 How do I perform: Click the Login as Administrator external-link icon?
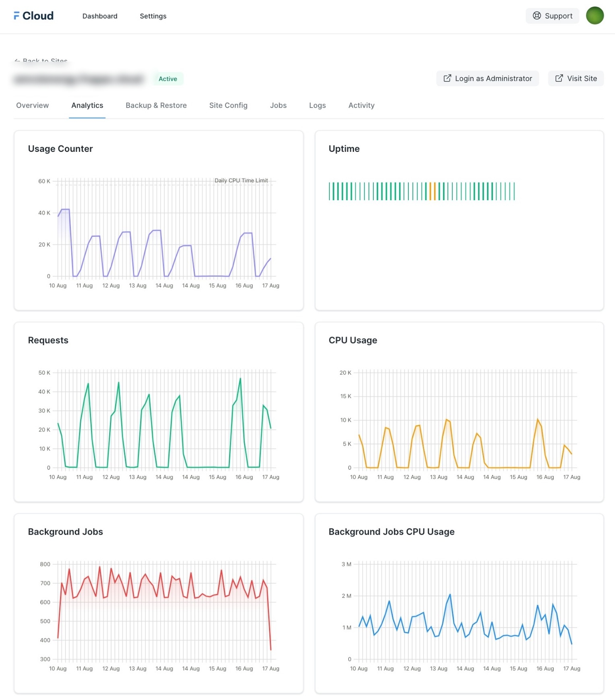coord(447,79)
